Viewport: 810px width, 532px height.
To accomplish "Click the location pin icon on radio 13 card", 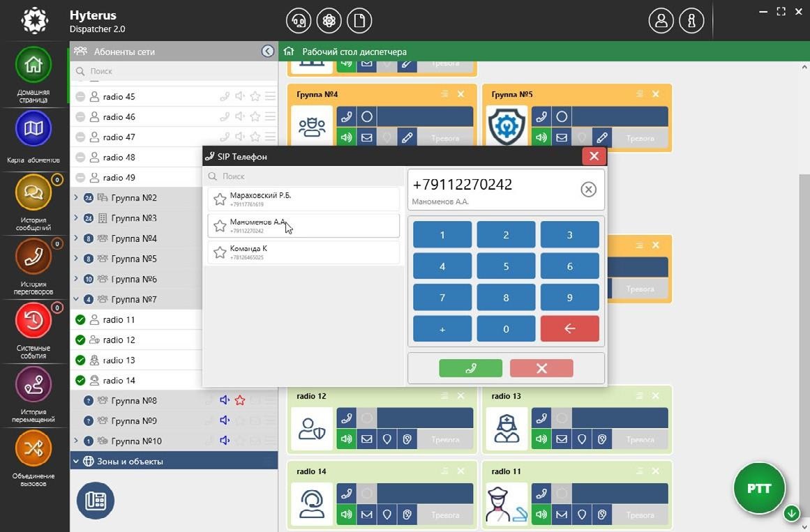I will [x=582, y=439].
